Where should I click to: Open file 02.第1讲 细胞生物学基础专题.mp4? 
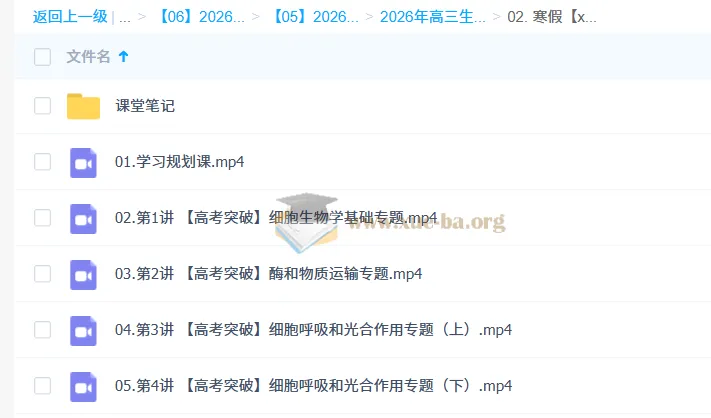pos(276,218)
